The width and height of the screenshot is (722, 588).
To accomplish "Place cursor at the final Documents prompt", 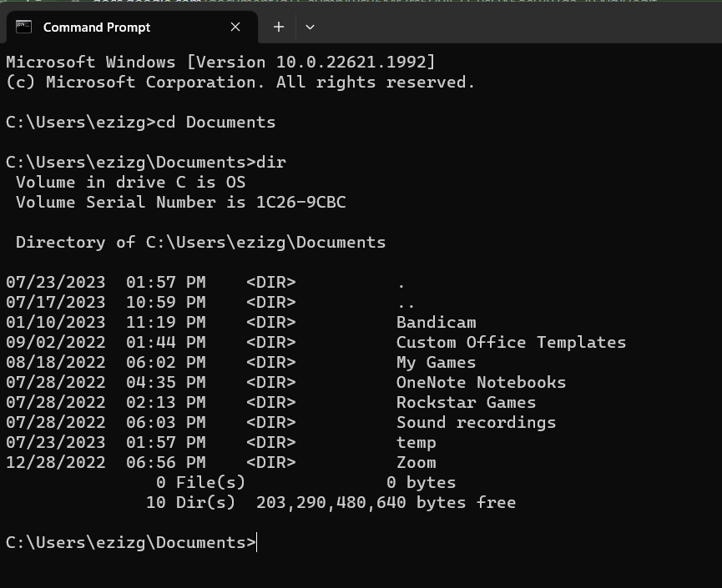I will click(x=257, y=543).
